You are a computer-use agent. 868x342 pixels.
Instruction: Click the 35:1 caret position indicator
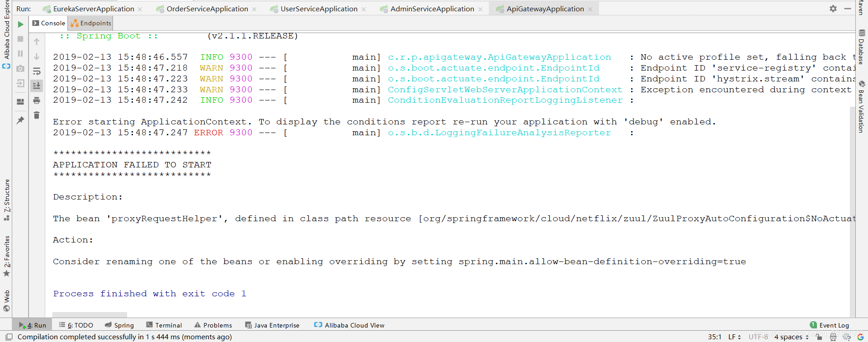coord(715,337)
